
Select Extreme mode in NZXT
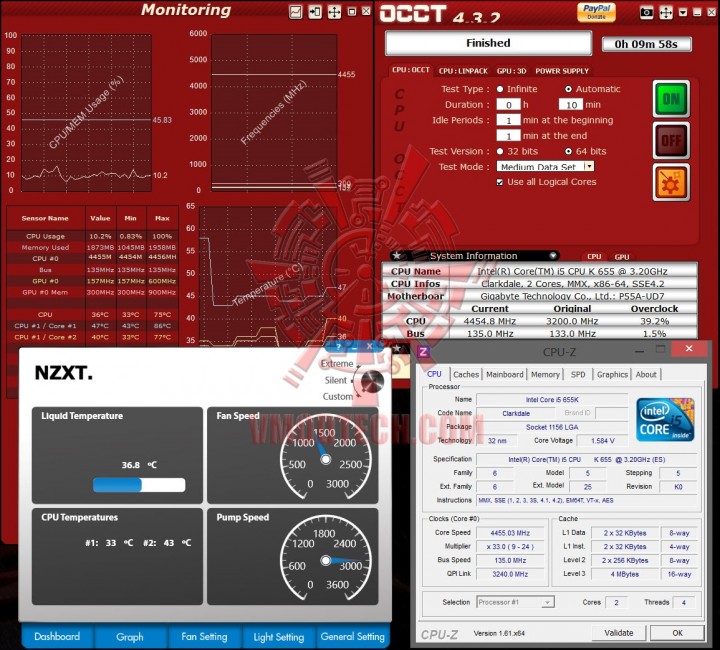337,364
